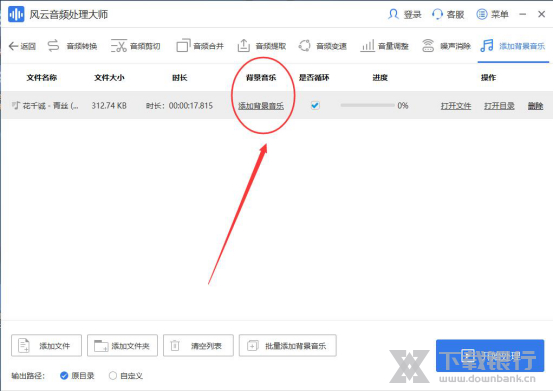Click the 进度 column header
Image resolution: width=554 pixels, height=391 pixels.
pyautogui.click(x=380, y=77)
